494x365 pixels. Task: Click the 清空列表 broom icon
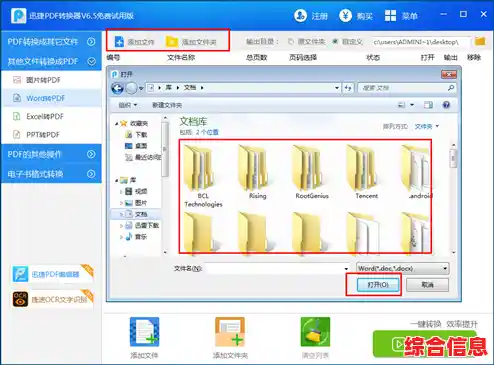click(315, 332)
